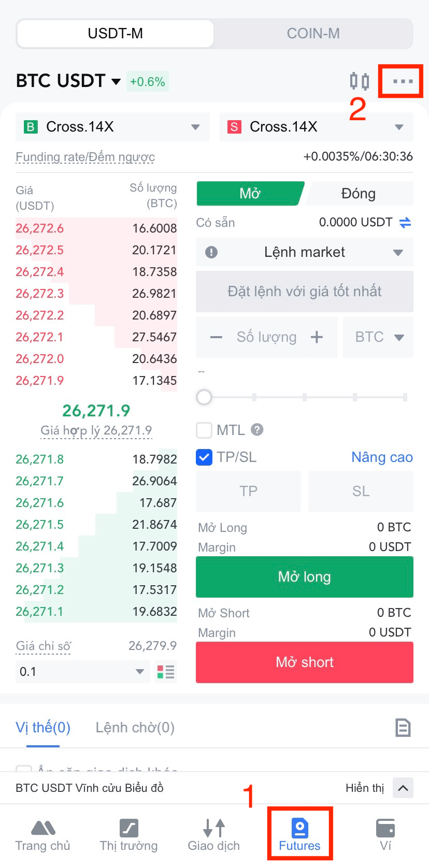Open the candlestick chart icon
This screenshot has width=429, height=868.
pos(359,81)
